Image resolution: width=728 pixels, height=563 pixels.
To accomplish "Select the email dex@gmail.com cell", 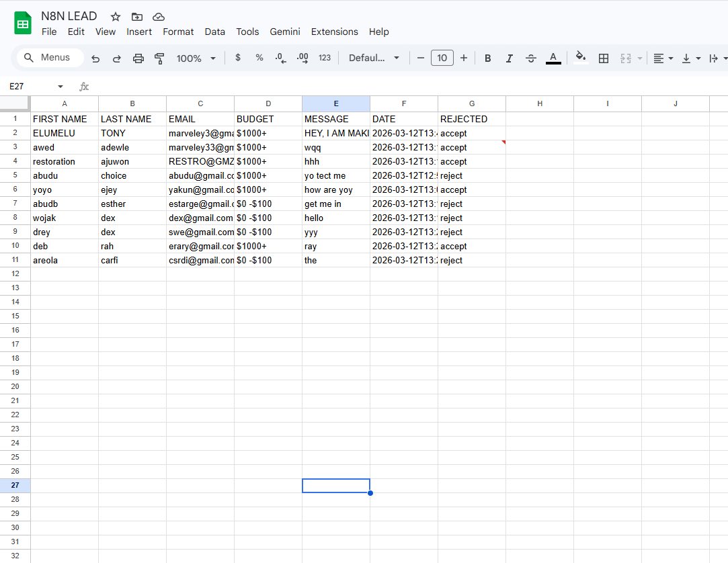I will pyautogui.click(x=200, y=218).
